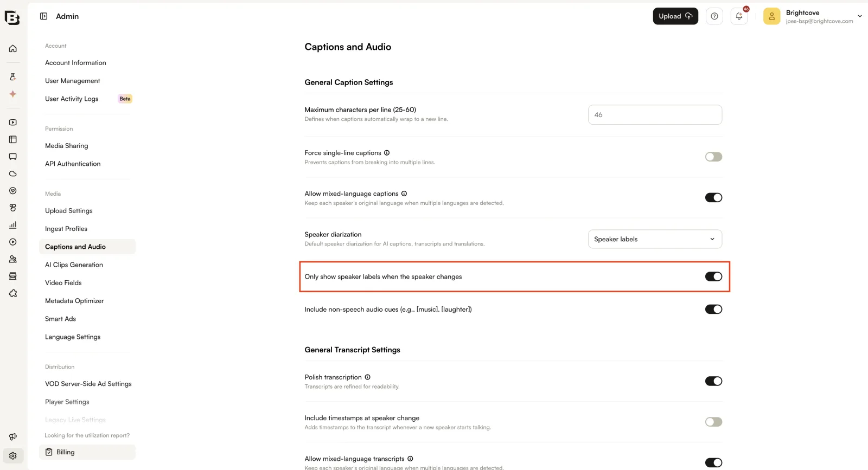Select Upload Settings in Media section

tap(69, 211)
